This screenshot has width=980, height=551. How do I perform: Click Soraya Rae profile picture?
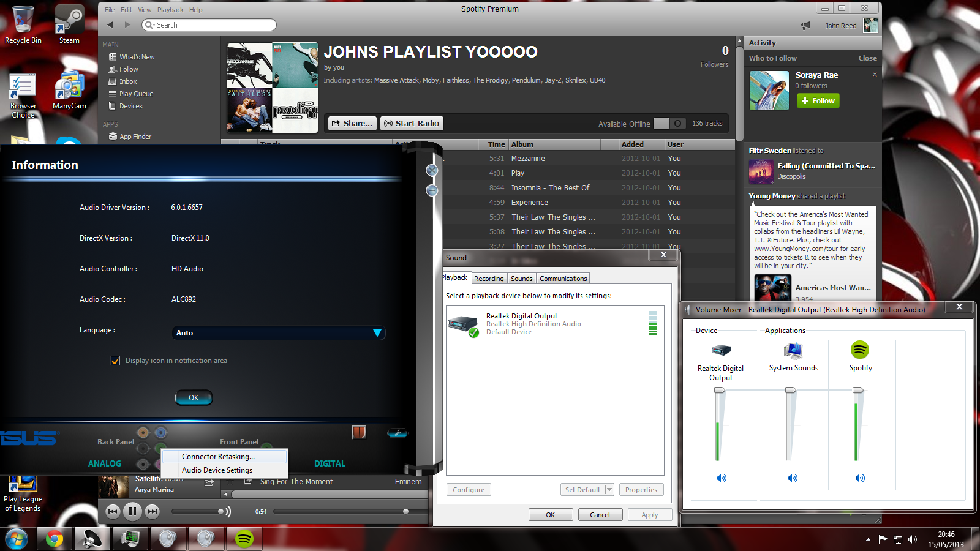[769, 91]
